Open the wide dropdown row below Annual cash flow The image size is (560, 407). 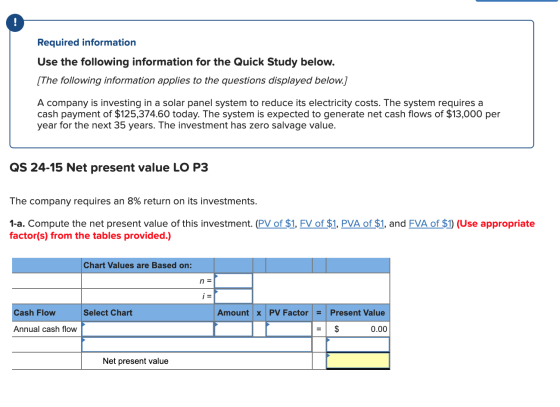tap(197, 345)
